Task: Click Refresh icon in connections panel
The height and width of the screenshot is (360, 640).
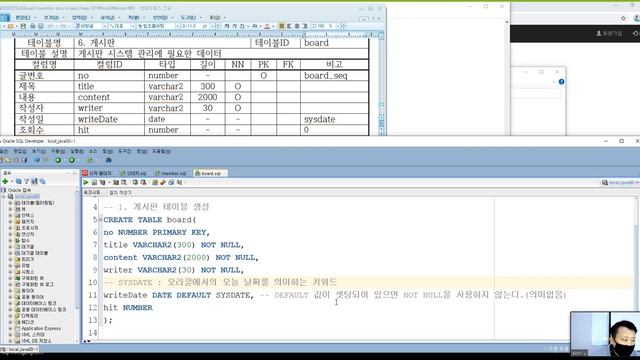Action: [x=19, y=181]
